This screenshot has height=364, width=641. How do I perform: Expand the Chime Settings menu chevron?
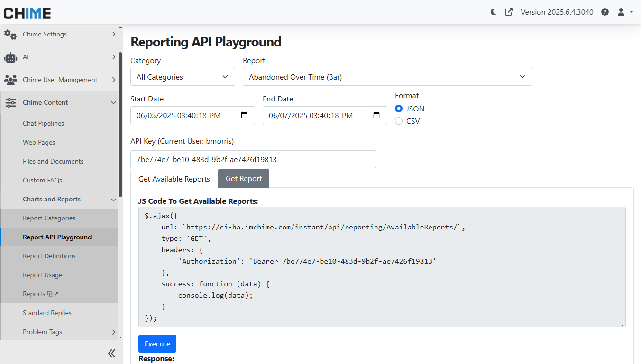(x=113, y=34)
